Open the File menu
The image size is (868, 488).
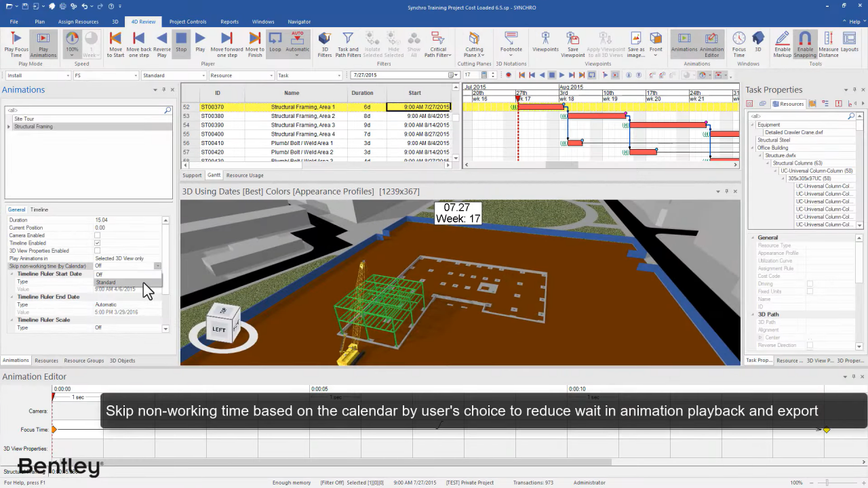14,22
